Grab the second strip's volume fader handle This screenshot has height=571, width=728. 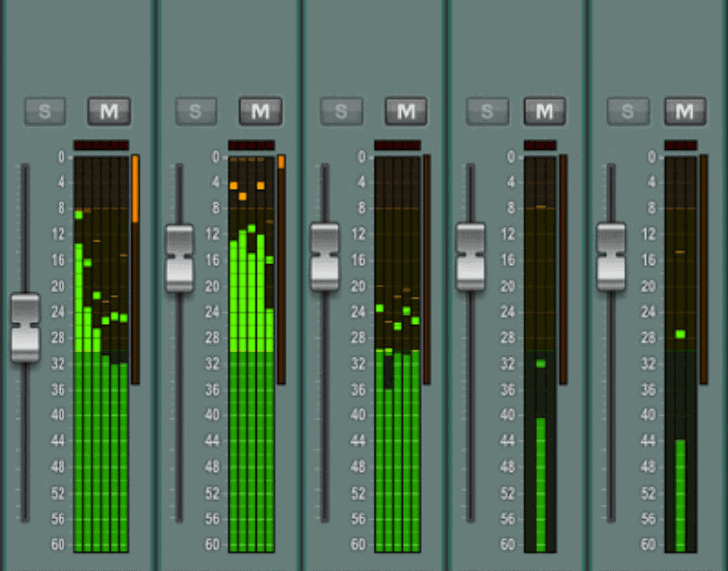point(180,259)
